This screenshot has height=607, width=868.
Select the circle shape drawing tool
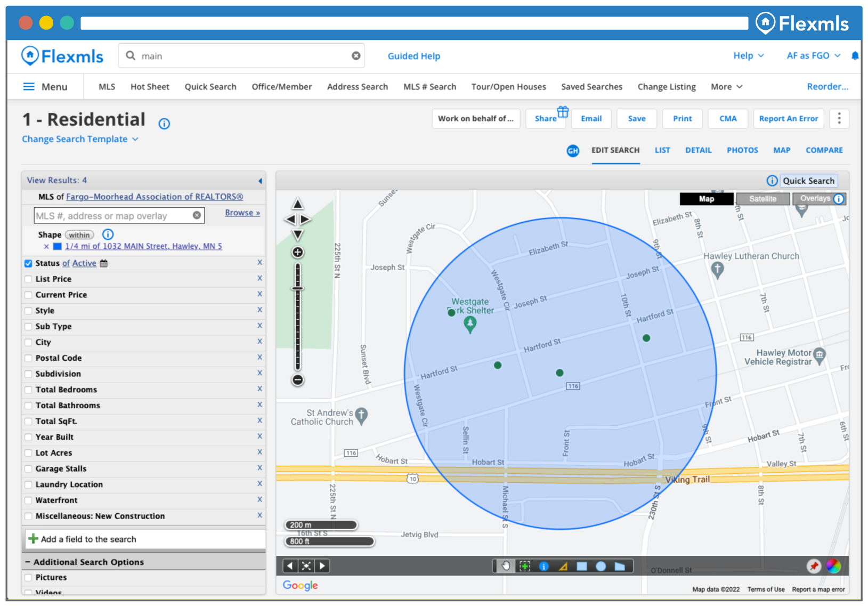pos(601,566)
